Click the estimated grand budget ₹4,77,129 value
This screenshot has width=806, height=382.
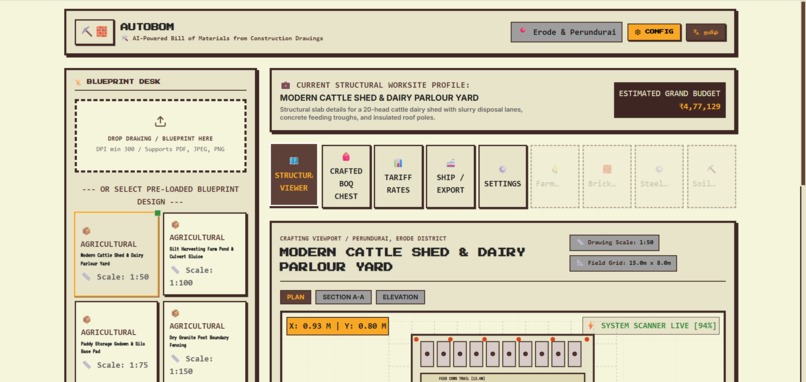pyautogui.click(x=699, y=107)
